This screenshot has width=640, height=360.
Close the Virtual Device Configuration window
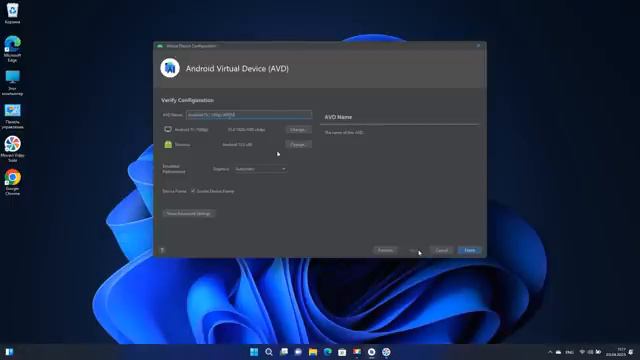pyautogui.click(x=478, y=46)
